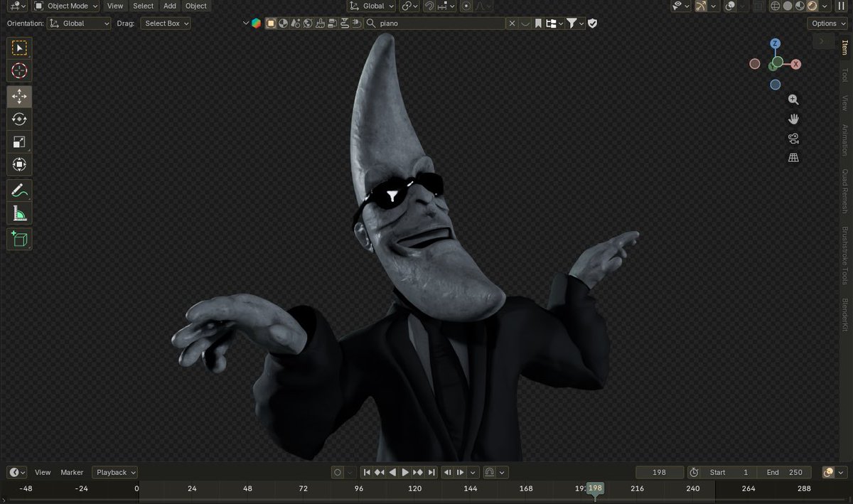Click the bookmark icon next to search

point(539,23)
